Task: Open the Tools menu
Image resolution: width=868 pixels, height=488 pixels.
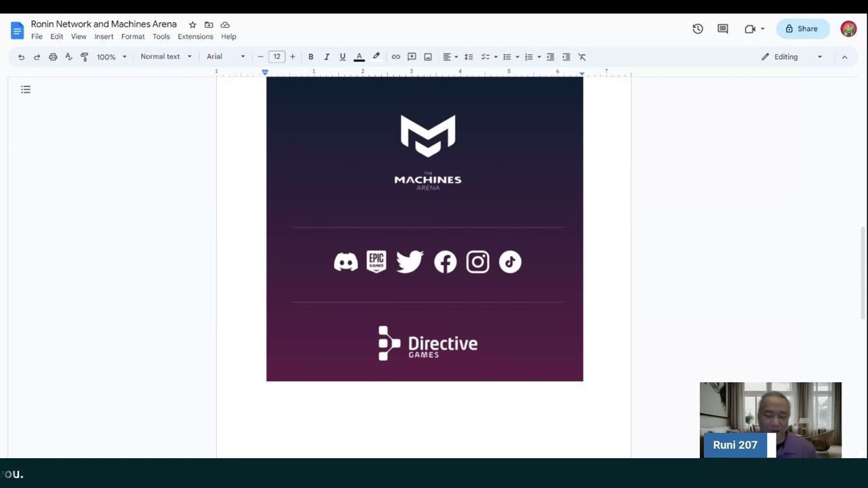Action: point(161,37)
